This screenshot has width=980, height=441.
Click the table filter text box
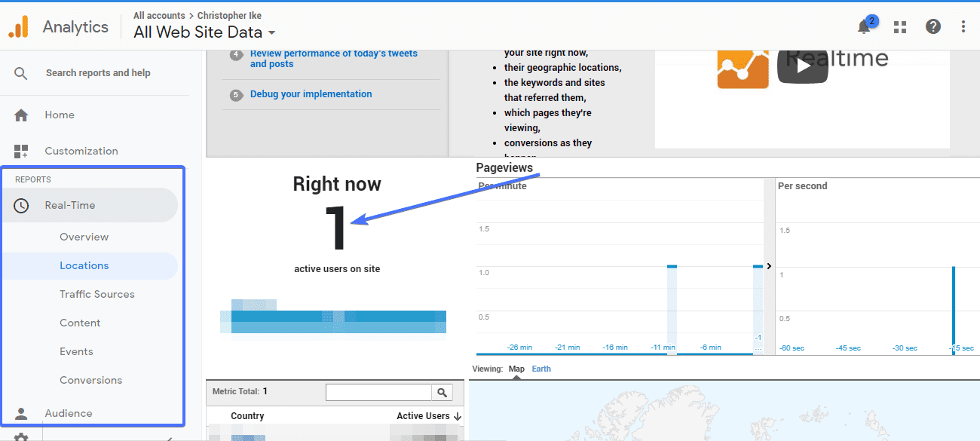point(378,392)
